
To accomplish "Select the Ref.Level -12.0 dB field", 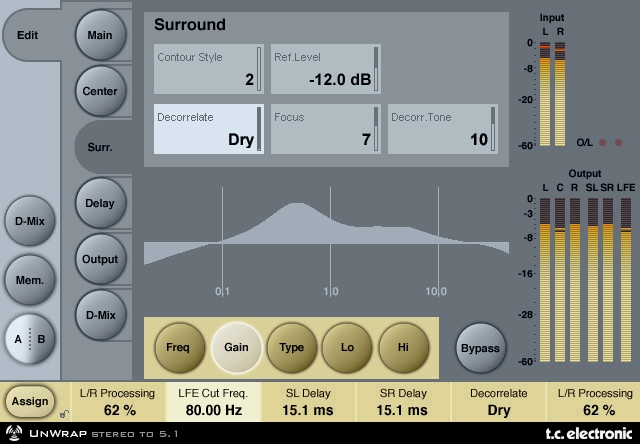I will (x=326, y=69).
